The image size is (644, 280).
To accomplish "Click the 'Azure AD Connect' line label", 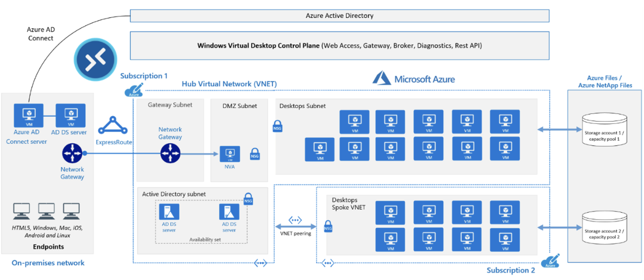I will pos(40,34).
